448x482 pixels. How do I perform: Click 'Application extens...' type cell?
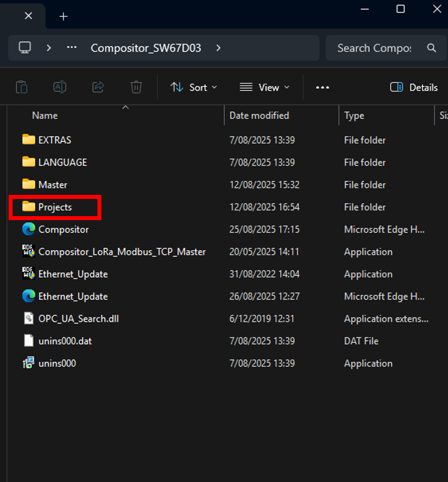pyautogui.click(x=386, y=319)
